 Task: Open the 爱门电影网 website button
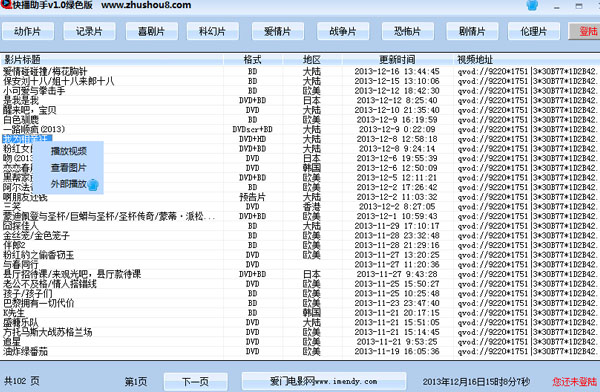coord(324,381)
